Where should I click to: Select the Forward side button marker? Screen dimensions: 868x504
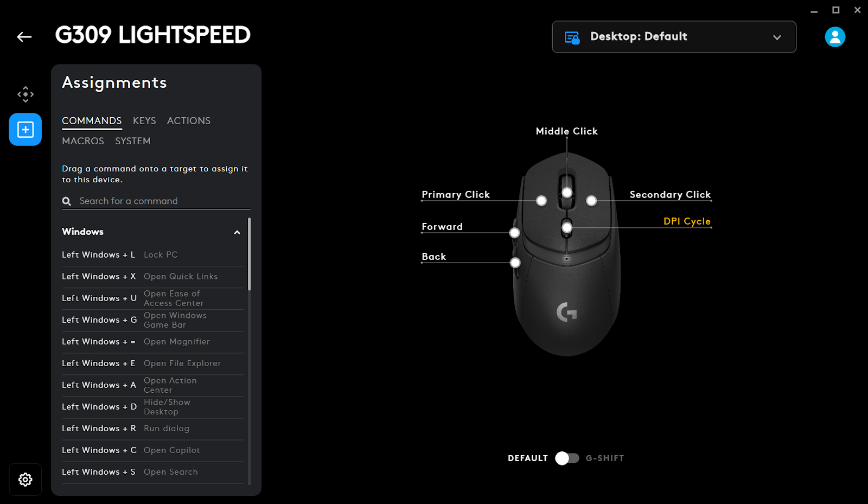coord(514,233)
